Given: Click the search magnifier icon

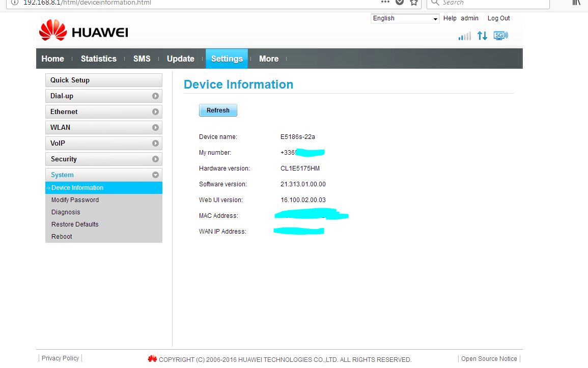Looking at the screenshot, I should click(435, 3).
